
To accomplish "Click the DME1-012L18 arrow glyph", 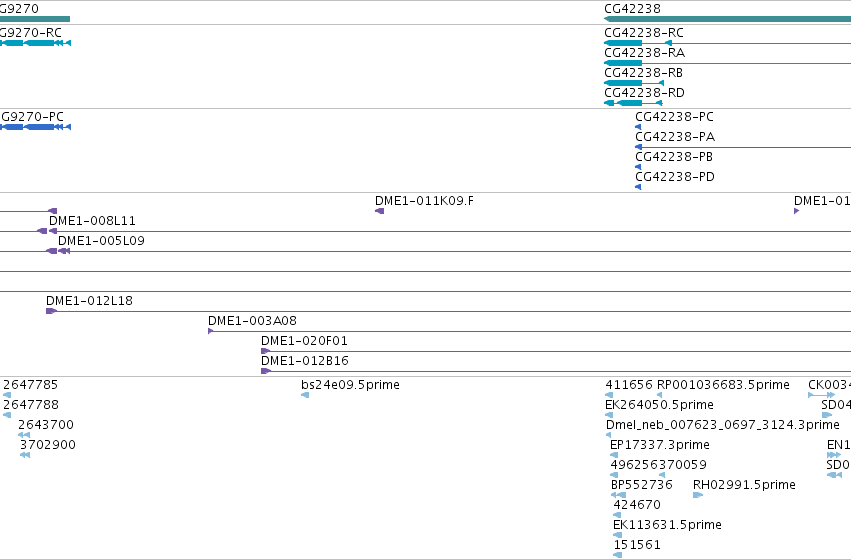I will pyautogui.click(x=51, y=311).
